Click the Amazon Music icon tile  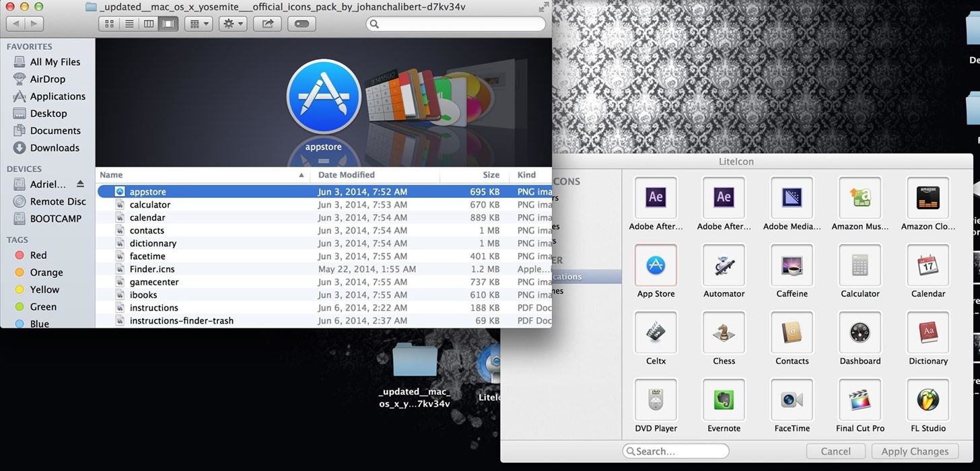tap(860, 198)
